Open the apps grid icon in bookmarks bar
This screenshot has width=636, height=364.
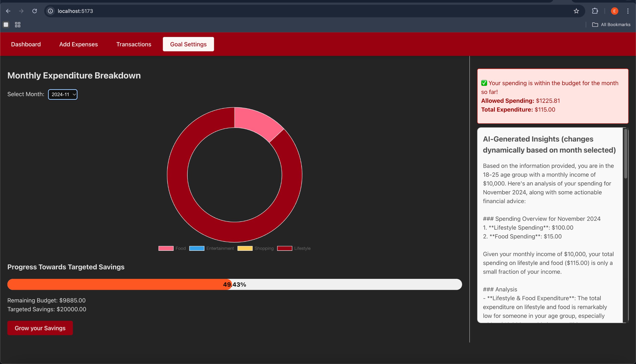(17, 25)
